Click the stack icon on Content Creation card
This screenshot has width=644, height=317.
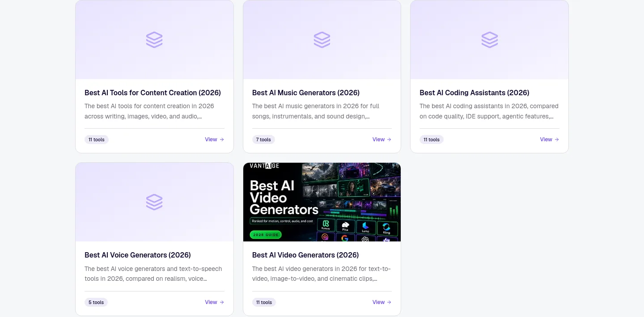(154, 40)
